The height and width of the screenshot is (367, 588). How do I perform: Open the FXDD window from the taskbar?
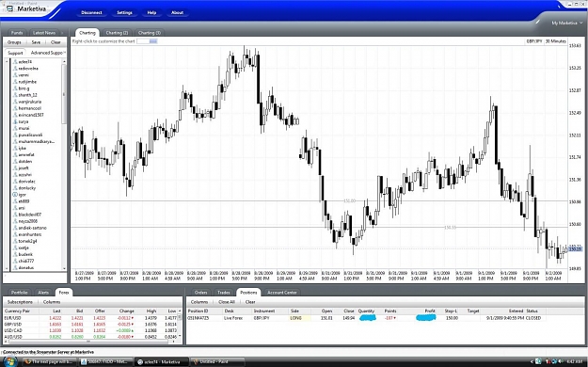tap(105, 361)
